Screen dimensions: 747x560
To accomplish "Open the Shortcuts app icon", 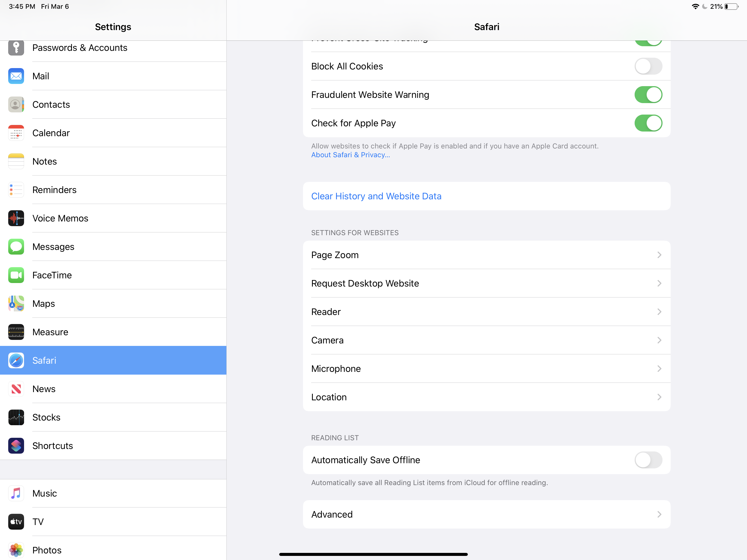I will 16,445.
